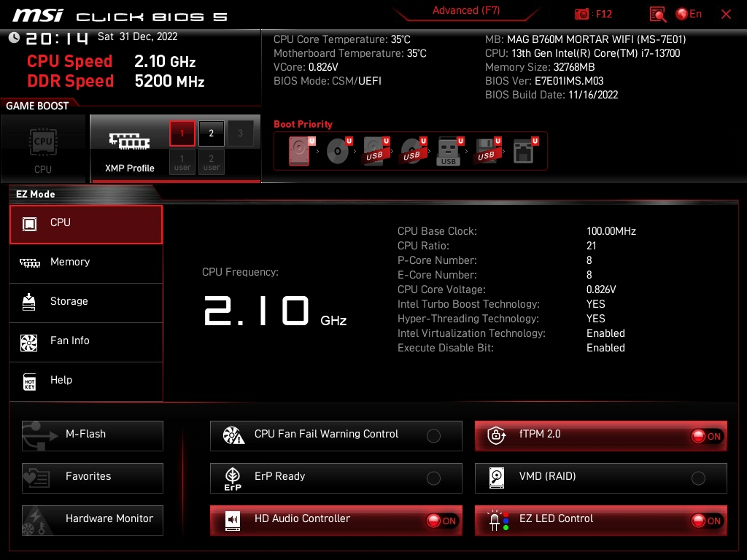This screenshot has height=560, width=747.
Task: Click the CPU Core Voltage 0.826V value
Action: (x=601, y=289)
